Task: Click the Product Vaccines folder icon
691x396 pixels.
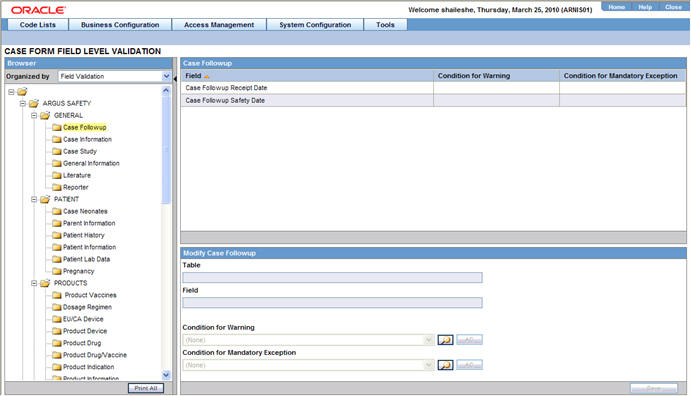Action: [x=56, y=295]
